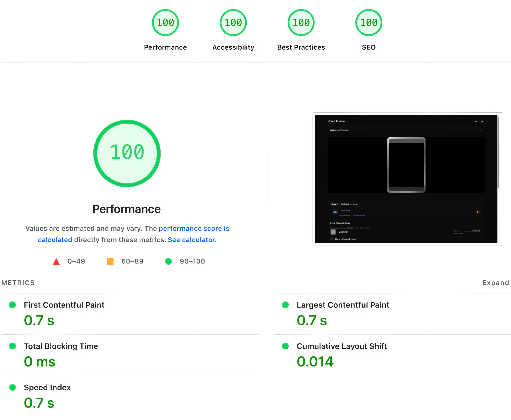Image resolution: width=511 pixels, height=420 pixels.
Task: Click the Largest Contentful Paint metric
Action: pos(343,305)
